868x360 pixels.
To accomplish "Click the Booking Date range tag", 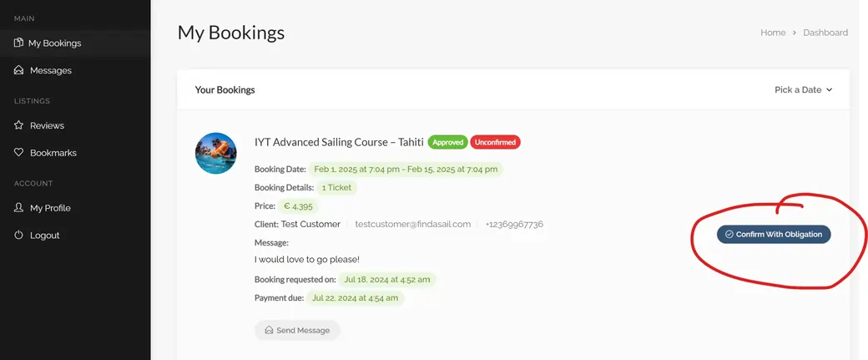I will point(406,169).
